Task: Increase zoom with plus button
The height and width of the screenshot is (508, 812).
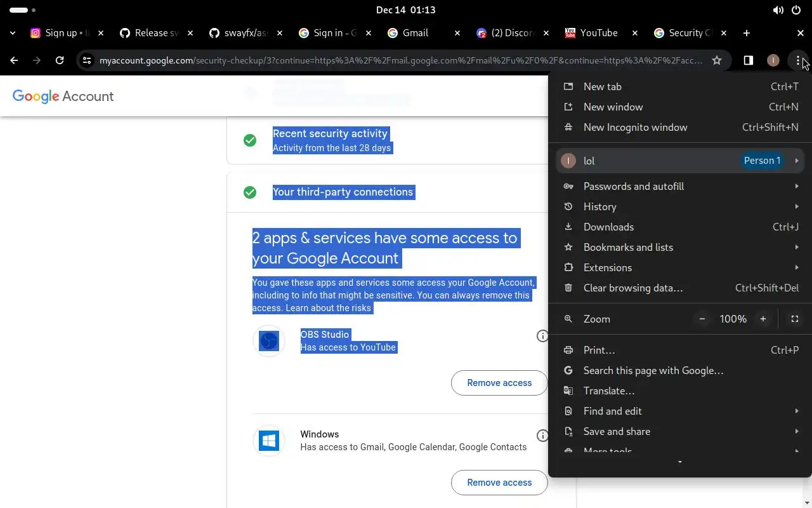Action: (763, 319)
